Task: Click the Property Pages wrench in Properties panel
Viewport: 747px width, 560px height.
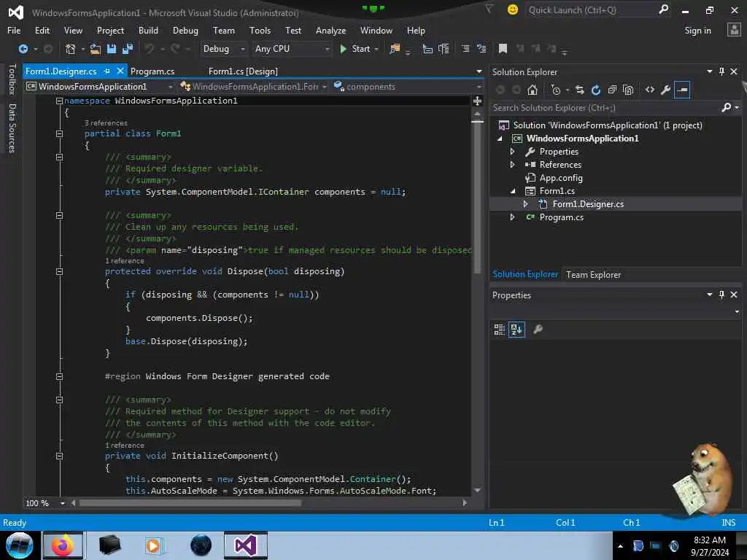Action: tap(538, 330)
